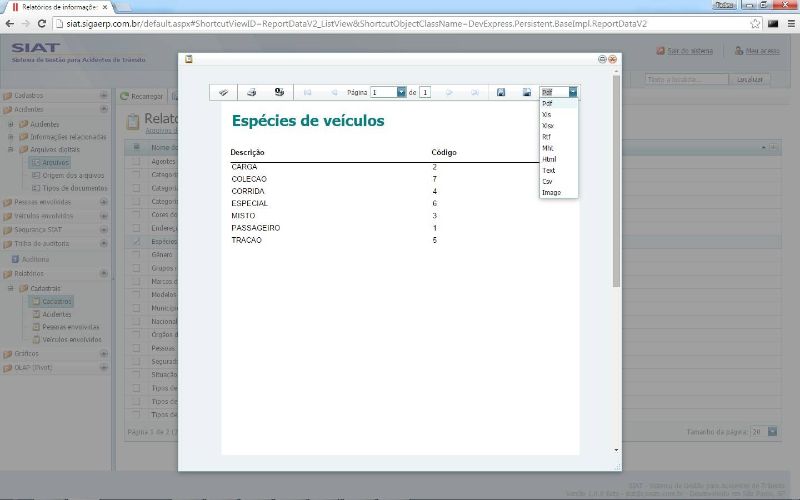Export report and save to disk
Image resolution: width=800 pixels, height=500 pixels.
(501, 92)
